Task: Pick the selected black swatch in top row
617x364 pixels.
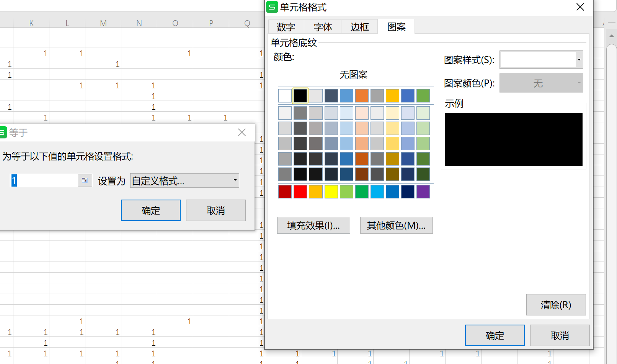Action: [300, 96]
